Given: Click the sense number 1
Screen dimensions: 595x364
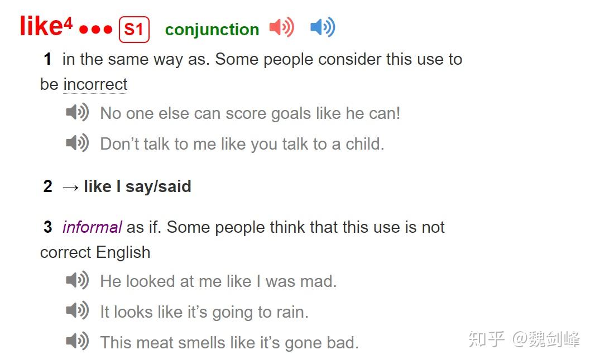Looking at the screenshot, I should click(48, 59).
